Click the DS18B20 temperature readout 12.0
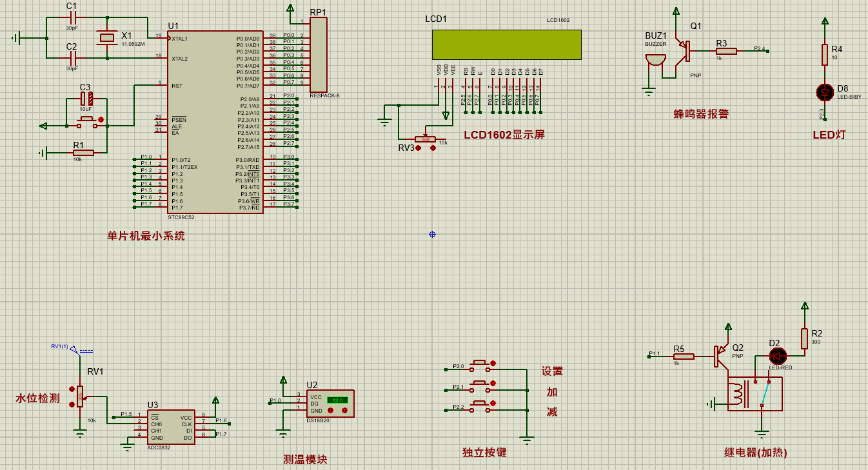Screen dimensions: 868x470 click(337, 400)
